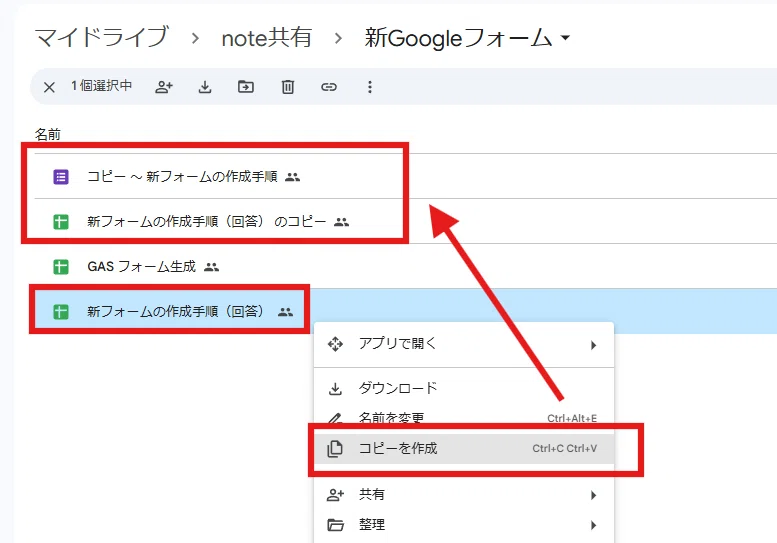Open 整理 submenu in context menu

pos(464,525)
